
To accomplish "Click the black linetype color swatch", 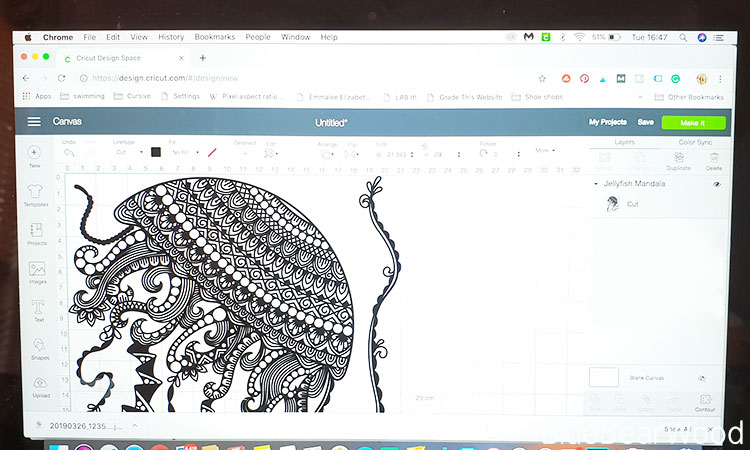I will tap(156, 152).
